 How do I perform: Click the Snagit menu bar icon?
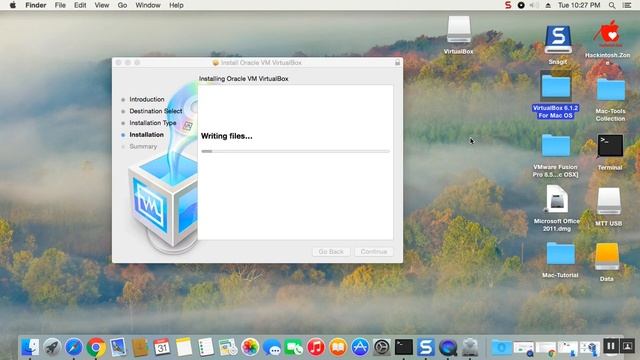point(508,5)
